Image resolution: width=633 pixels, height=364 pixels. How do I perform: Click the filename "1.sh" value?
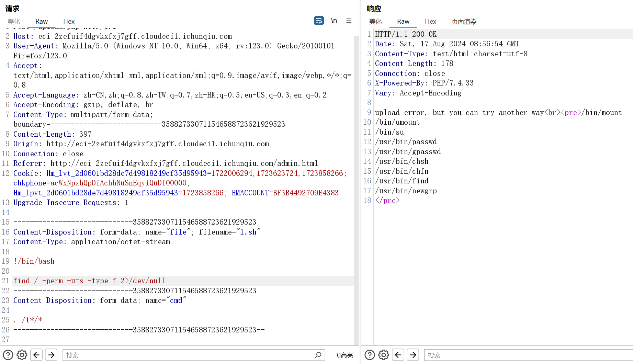(248, 232)
